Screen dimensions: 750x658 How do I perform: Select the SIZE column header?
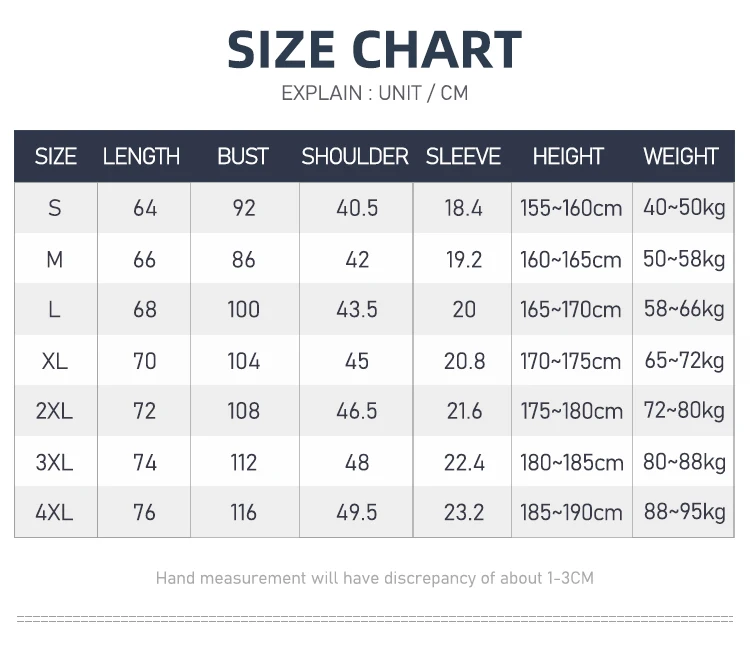55,157
